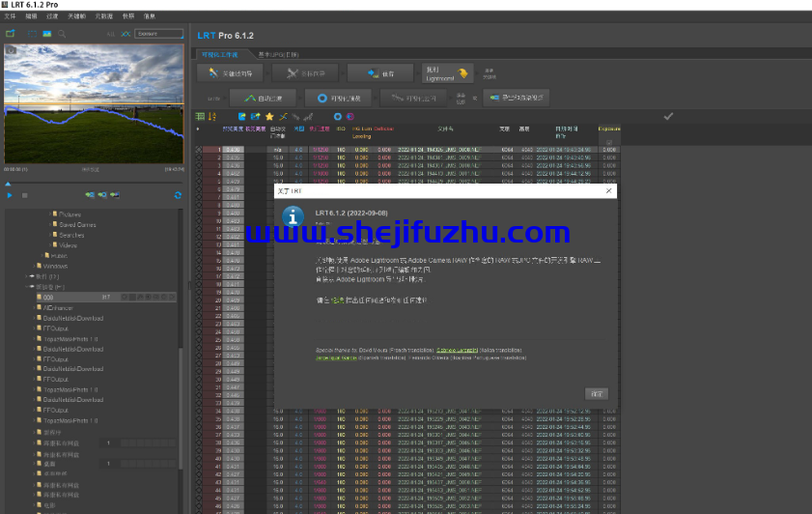The width and height of the screenshot is (812, 514).
Task: Click the Sabrina Lanzotti link in dialog
Action: pos(458,351)
